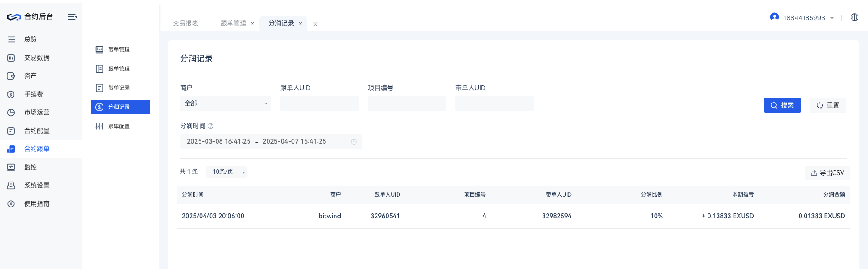Click the bitwind merchant cell

click(330, 216)
